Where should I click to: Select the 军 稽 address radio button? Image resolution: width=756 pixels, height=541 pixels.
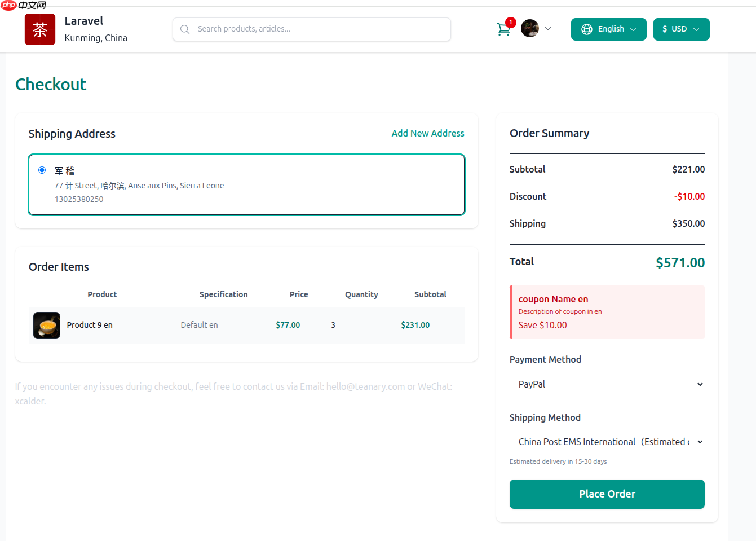click(x=42, y=170)
